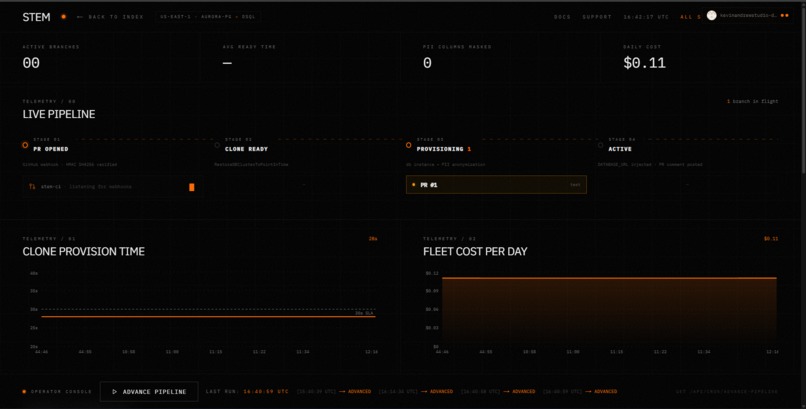This screenshot has height=409, width=806.
Task: Click the SLA label on dashed threshold line
Action: point(364,313)
